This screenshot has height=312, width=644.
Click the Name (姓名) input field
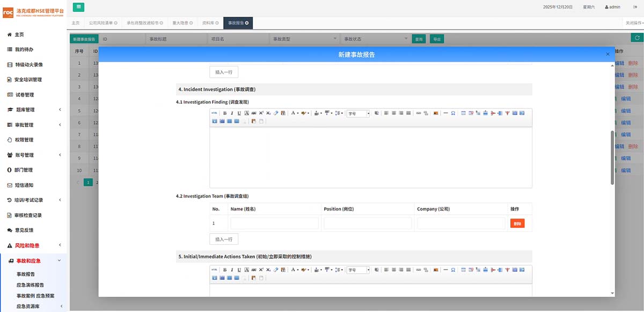tap(274, 223)
